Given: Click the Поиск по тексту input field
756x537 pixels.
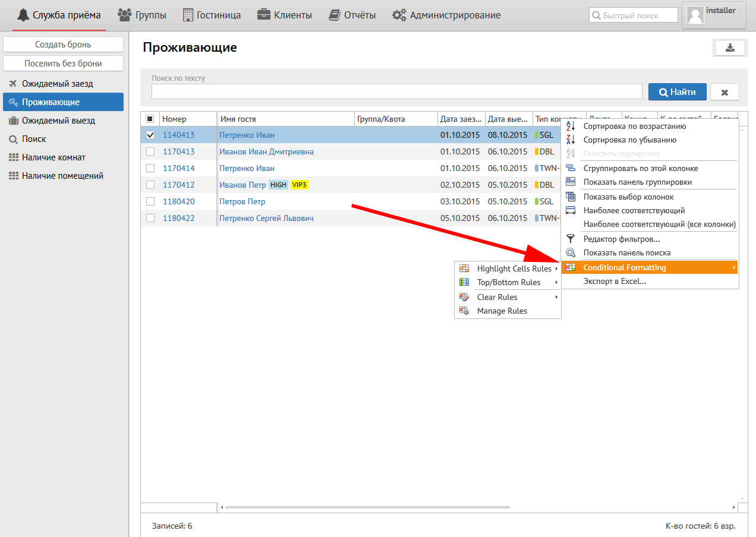Looking at the screenshot, I should pyautogui.click(x=396, y=91).
